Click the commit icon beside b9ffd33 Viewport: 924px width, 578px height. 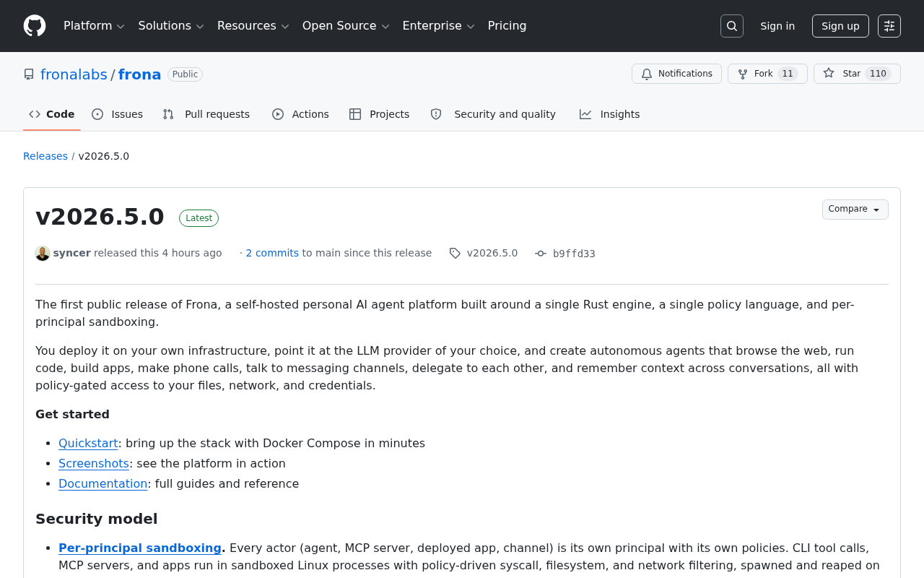pos(541,253)
